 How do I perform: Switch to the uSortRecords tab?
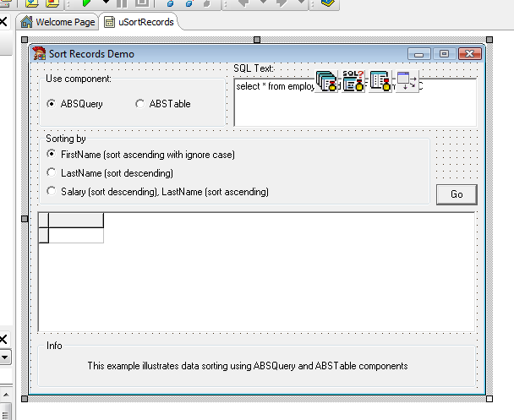tap(145, 22)
